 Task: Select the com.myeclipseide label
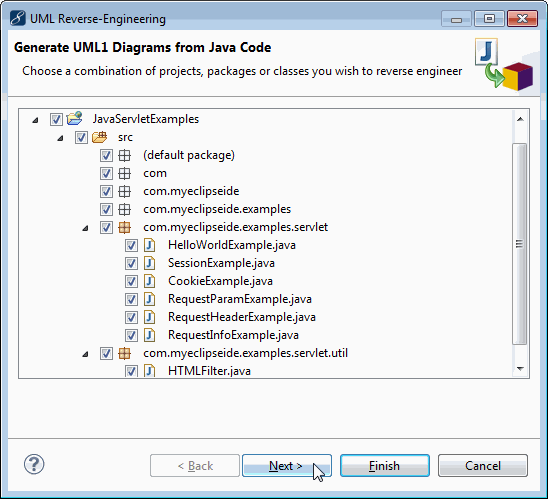(191, 191)
